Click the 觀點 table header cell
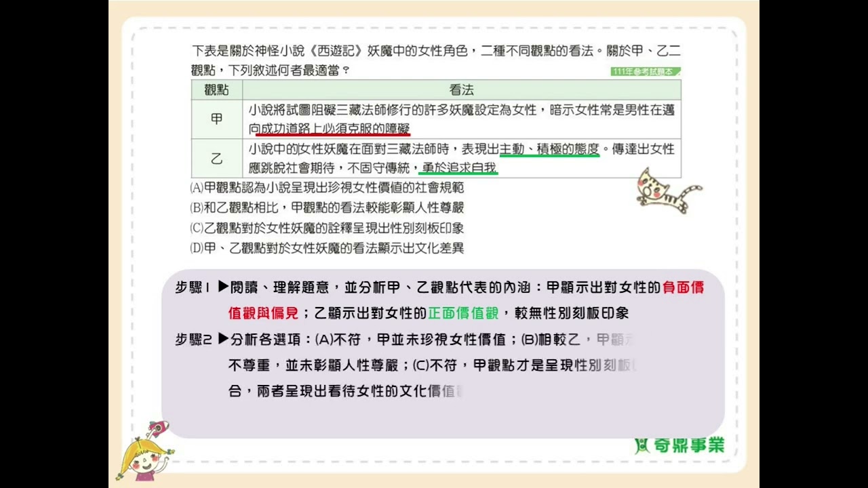Screen dimensions: 868x488 [x=216, y=90]
